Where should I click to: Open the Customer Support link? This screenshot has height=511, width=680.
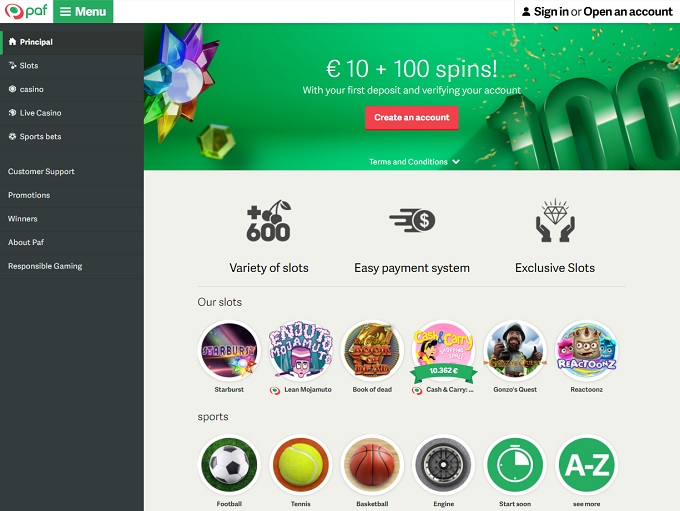(x=41, y=171)
